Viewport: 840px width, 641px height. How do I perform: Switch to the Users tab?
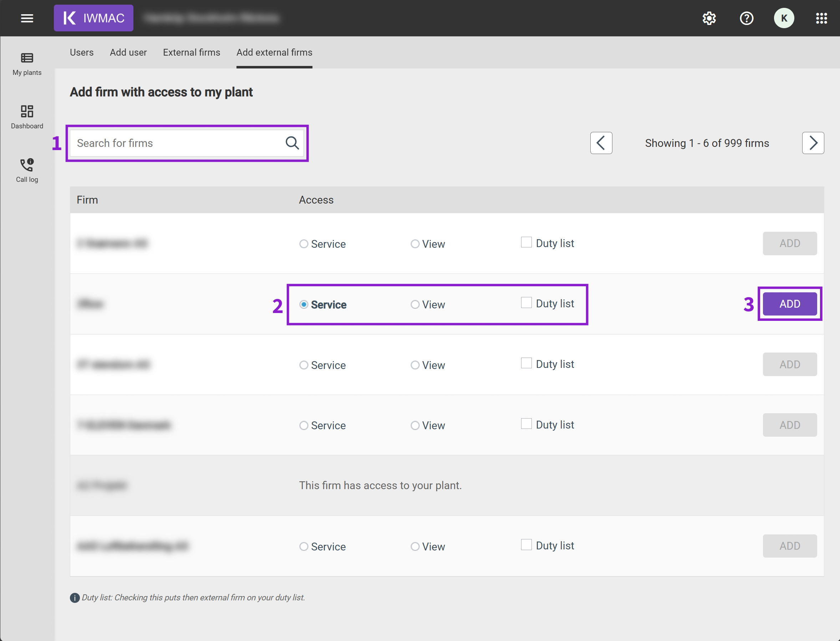82,52
